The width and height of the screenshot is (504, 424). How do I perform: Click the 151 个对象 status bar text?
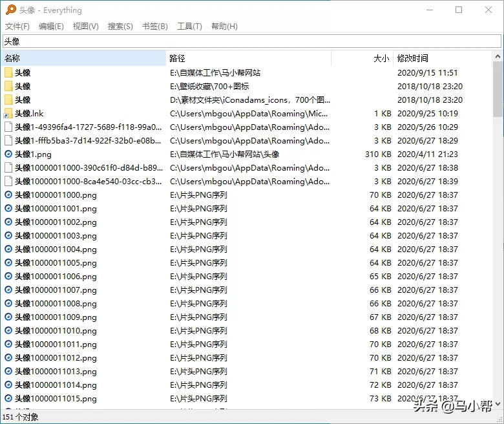coord(20,417)
